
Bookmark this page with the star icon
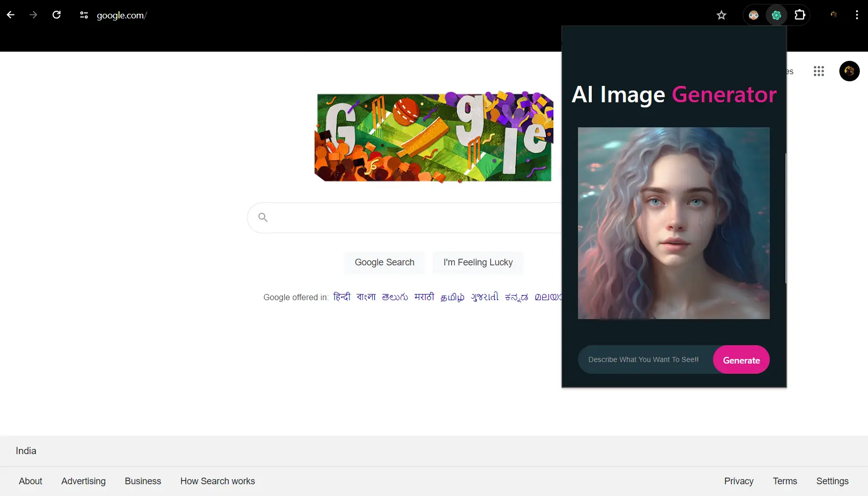pos(721,15)
